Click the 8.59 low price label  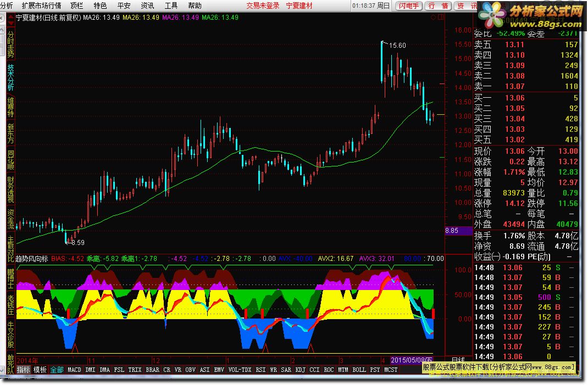click(x=77, y=243)
